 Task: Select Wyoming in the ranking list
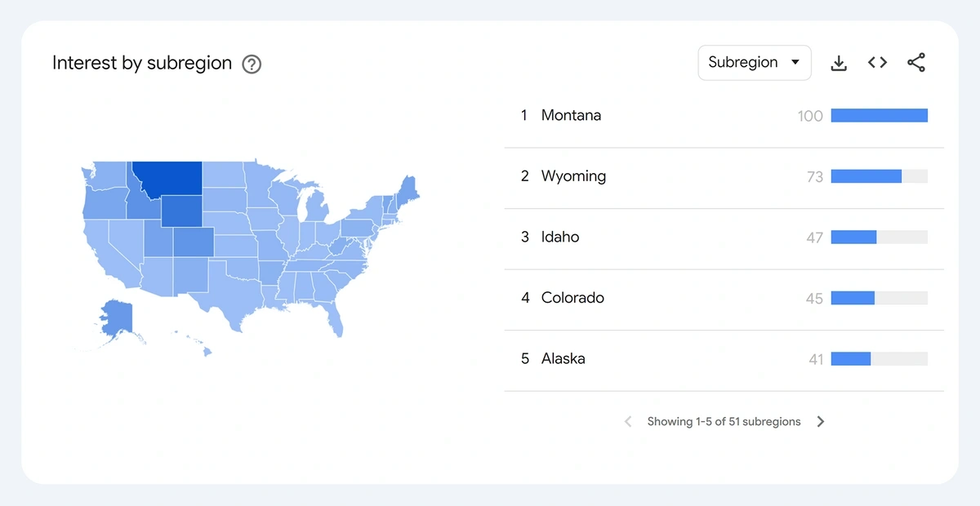point(724,177)
